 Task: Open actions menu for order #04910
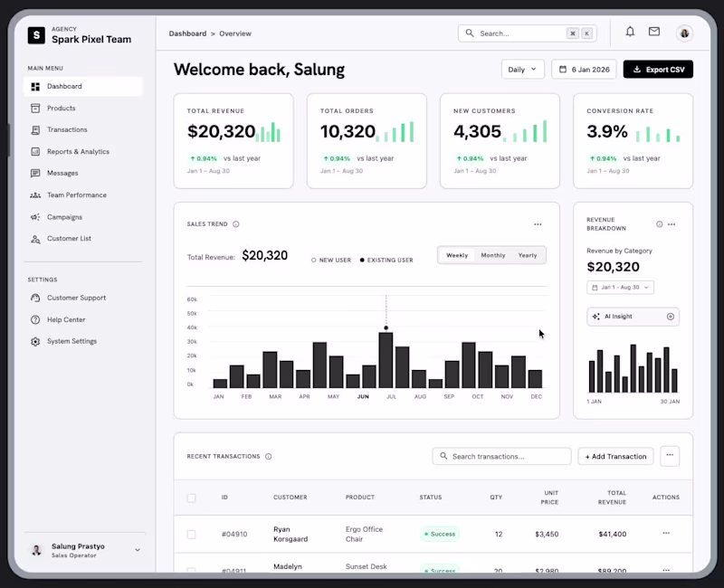point(666,534)
